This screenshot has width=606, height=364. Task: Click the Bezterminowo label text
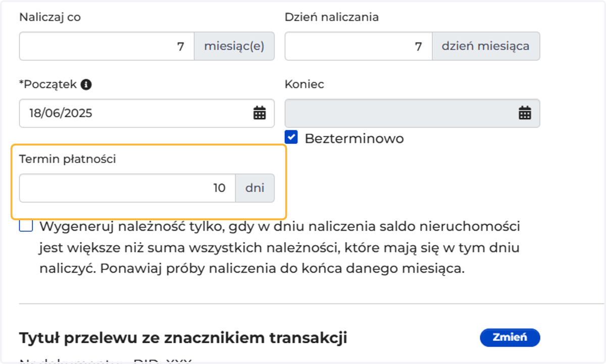tap(355, 138)
